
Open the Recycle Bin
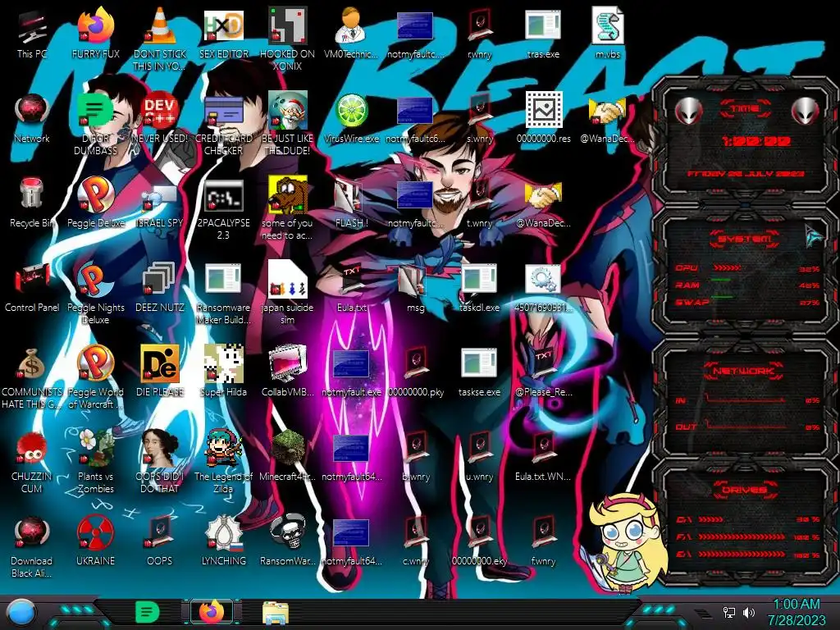[32, 203]
